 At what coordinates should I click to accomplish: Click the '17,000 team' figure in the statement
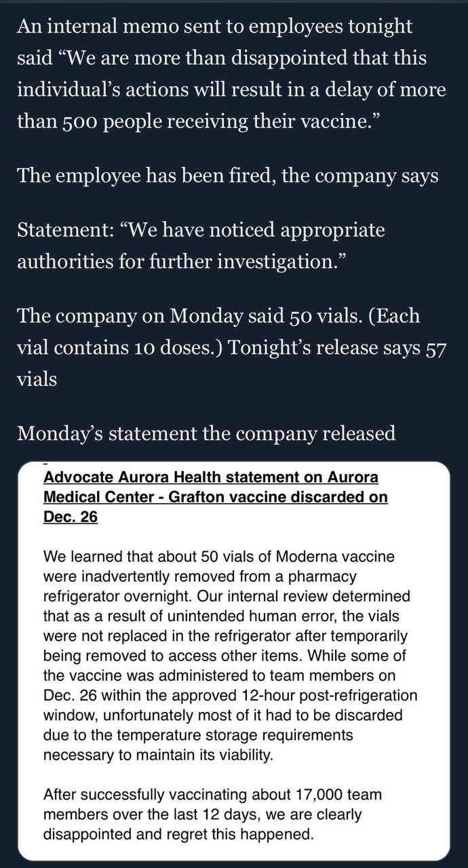pos(339,794)
